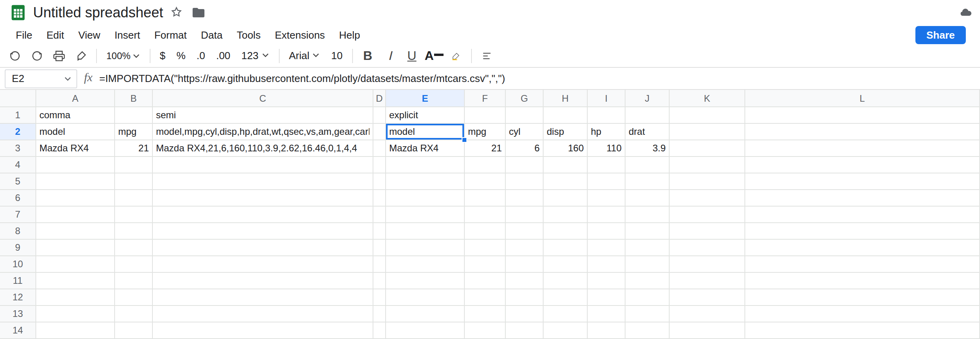This screenshot has height=339, width=980.
Task: Toggle bold formatting
Action: (x=367, y=56)
